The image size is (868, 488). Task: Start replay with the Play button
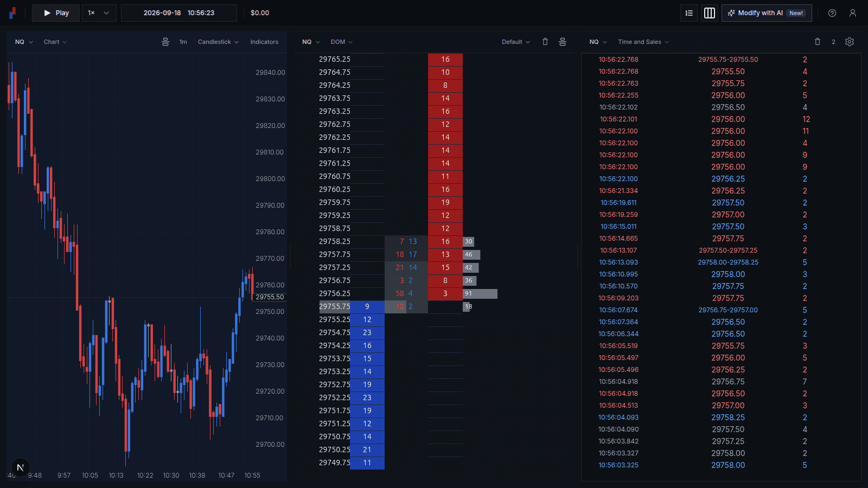[56, 13]
